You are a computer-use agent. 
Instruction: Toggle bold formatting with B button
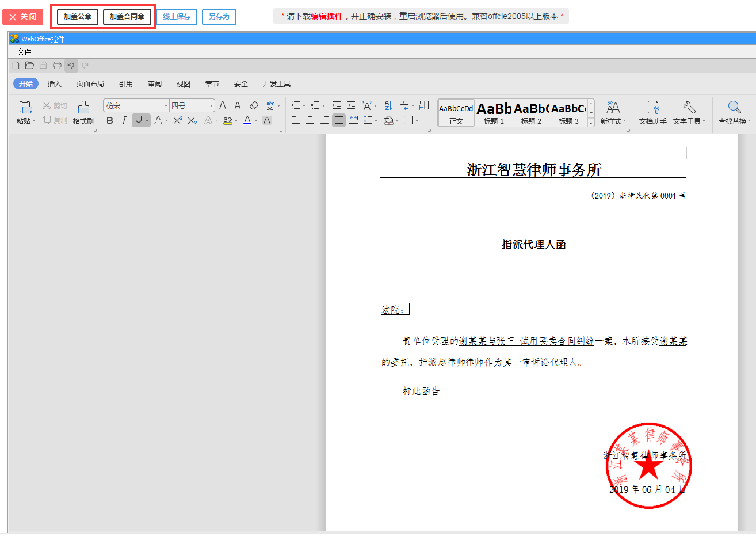[110, 120]
